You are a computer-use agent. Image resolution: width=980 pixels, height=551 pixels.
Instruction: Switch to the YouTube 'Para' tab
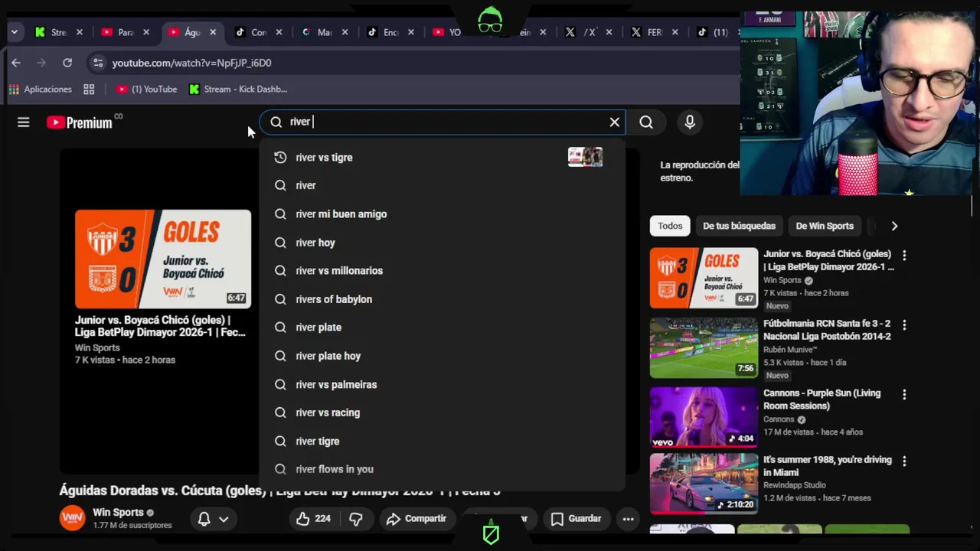coord(126,32)
